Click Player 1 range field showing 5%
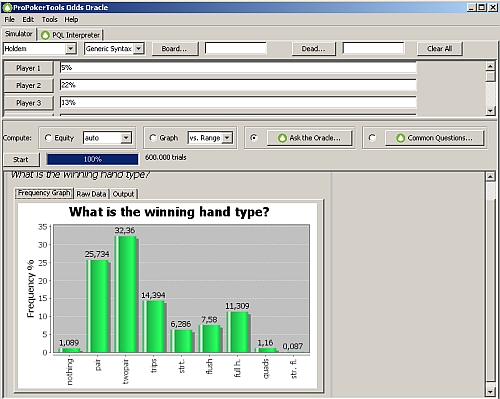Image resolution: width=500 pixels, height=399 pixels. [238, 68]
